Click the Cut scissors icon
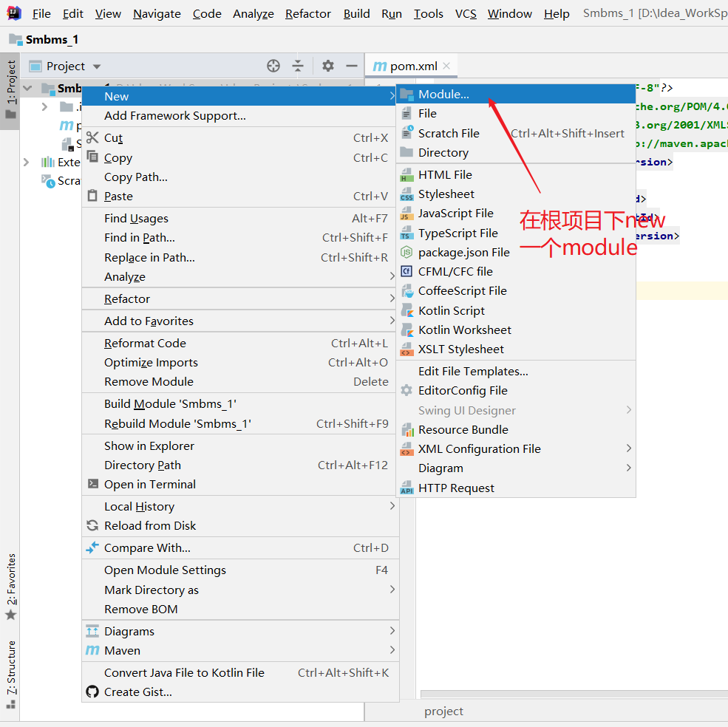 (x=92, y=137)
